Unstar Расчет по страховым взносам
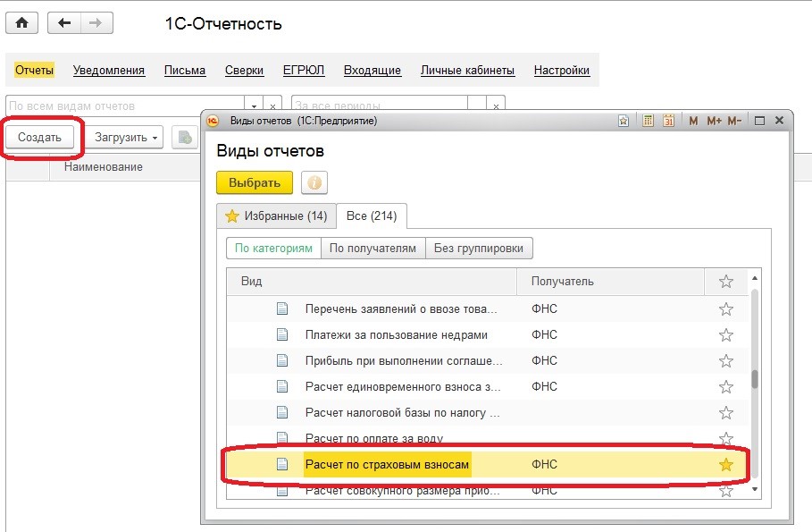 pos(726,465)
